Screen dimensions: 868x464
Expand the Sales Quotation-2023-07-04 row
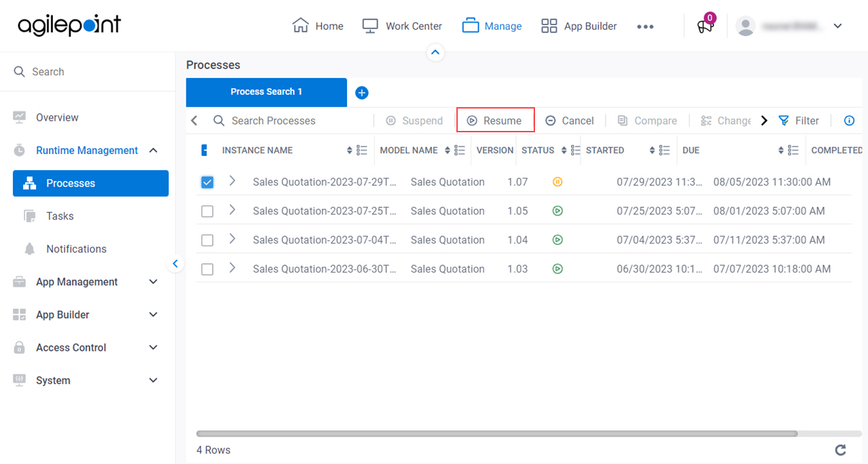click(x=232, y=239)
